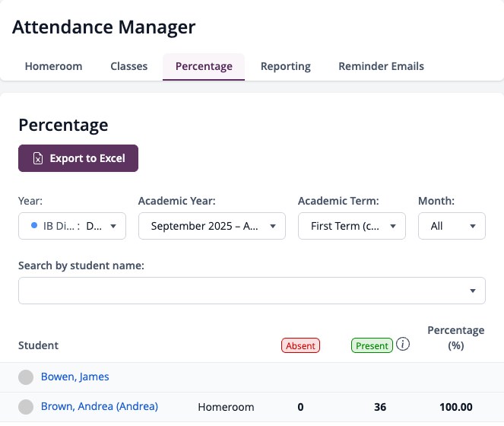Go to the Reporting tab
This screenshot has height=426, width=504.
point(285,66)
